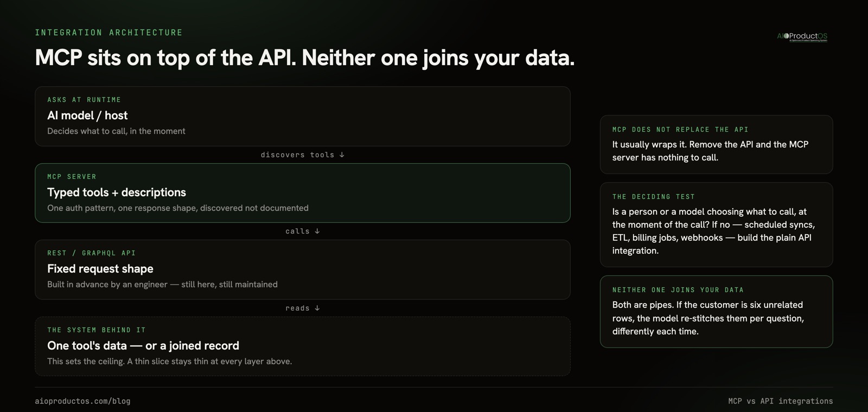Click 'NEITHER ONE JOINS YOUR DATA' heading
The height and width of the screenshot is (412, 868).
(678, 290)
